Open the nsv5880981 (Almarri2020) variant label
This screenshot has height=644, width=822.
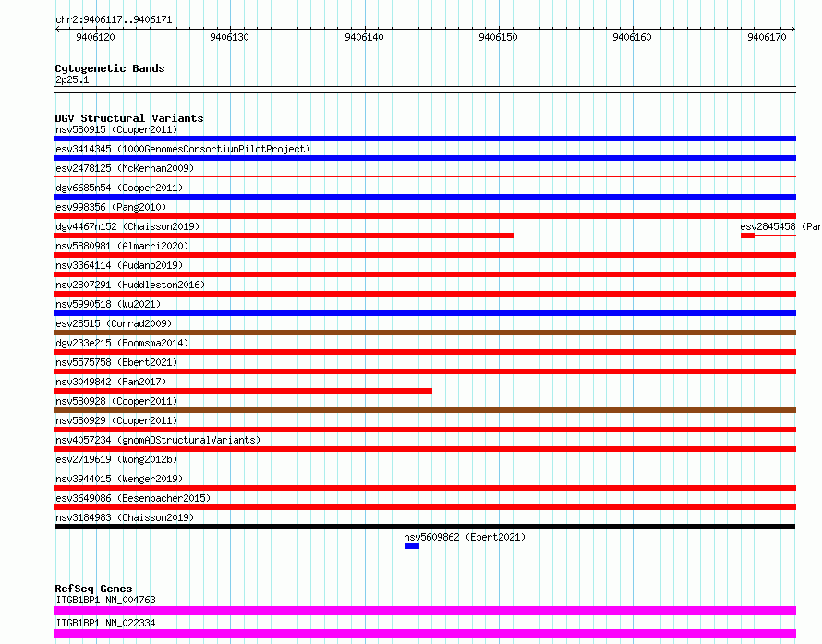122,246
